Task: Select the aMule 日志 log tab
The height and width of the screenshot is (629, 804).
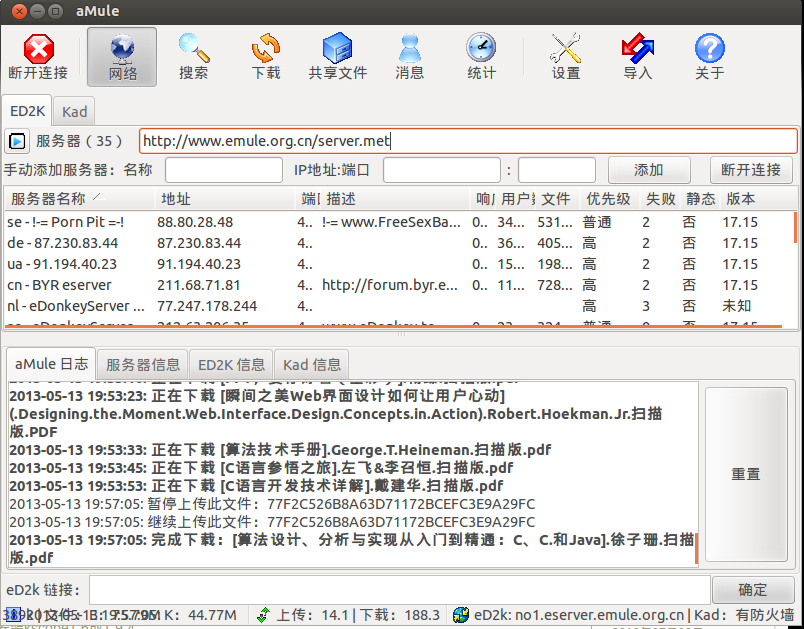Action: pos(51,364)
